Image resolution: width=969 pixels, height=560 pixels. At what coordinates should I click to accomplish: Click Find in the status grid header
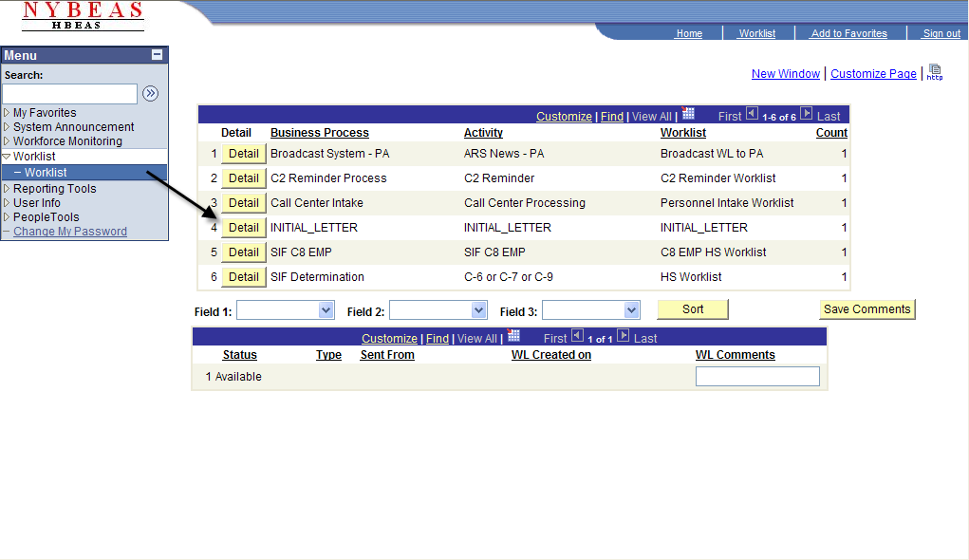pyautogui.click(x=438, y=339)
